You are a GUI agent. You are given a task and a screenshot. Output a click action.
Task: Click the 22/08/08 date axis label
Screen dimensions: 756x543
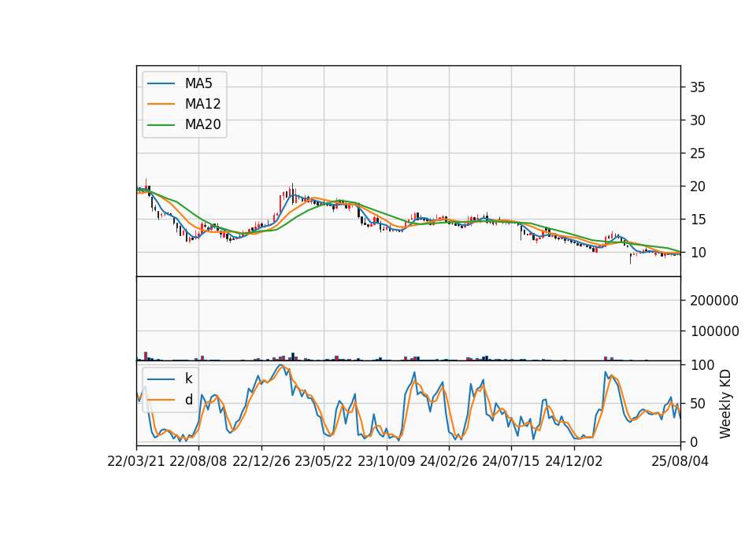click(198, 461)
